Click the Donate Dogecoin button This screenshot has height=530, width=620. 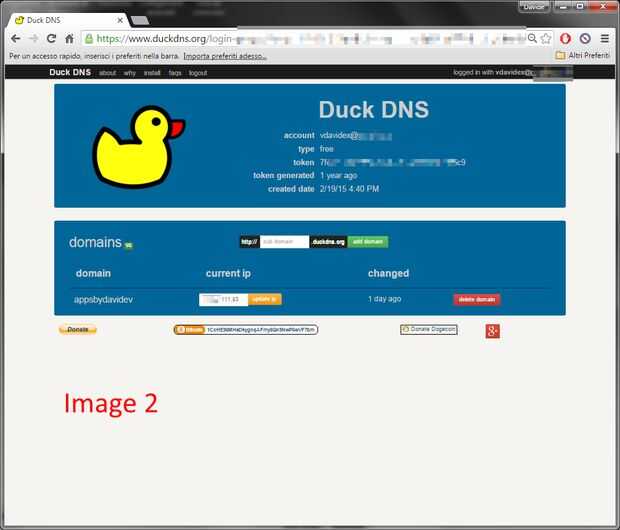pos(429,329)
